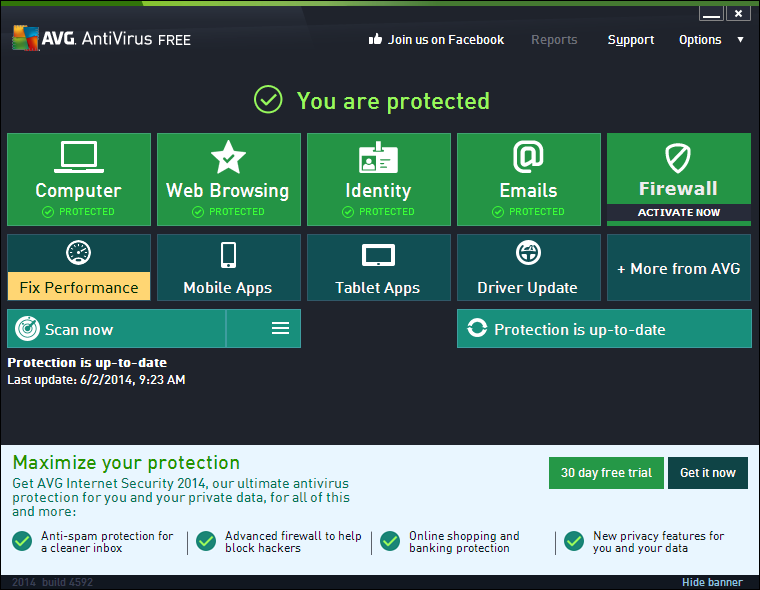The height and width of the screenshot is (590, 760).
Task: Open the Emails protection tile
Action: [528, 179]
